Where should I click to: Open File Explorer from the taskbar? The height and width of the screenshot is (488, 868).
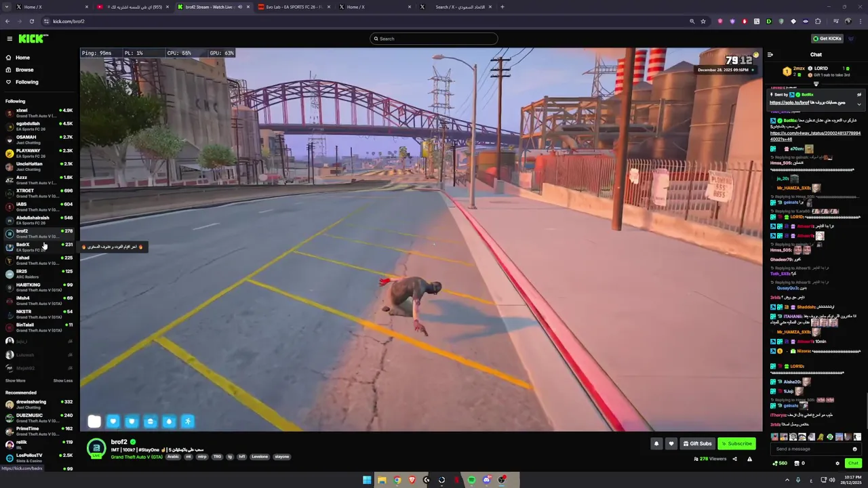(x=382, y=480)
